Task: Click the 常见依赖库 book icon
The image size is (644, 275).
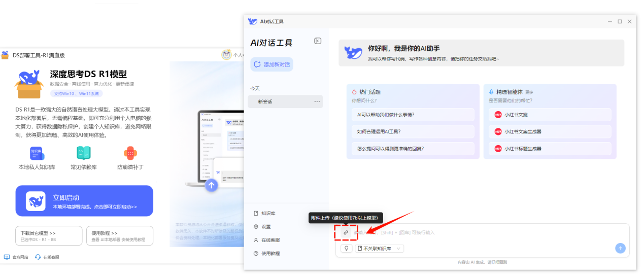Action: pos(84,153)
